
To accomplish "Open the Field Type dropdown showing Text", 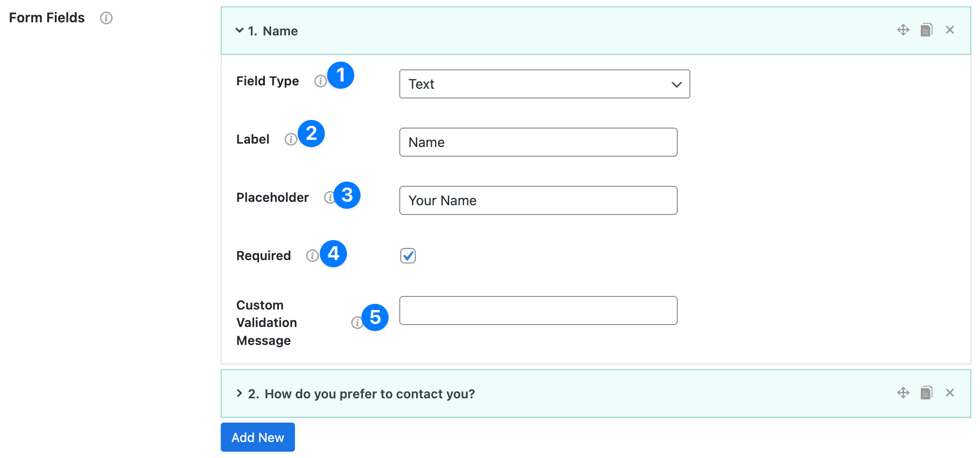I will pos(544,84).
